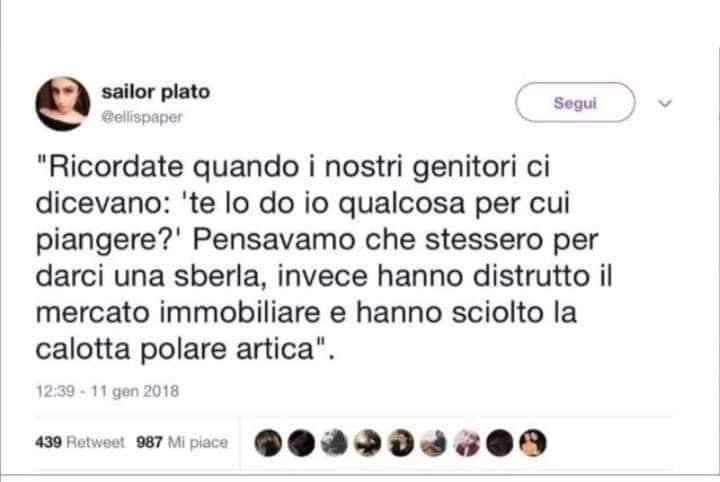Open the eighth liker avatar, nearly black
Screen dimensions: 720x482
click(x=500, y=443)
